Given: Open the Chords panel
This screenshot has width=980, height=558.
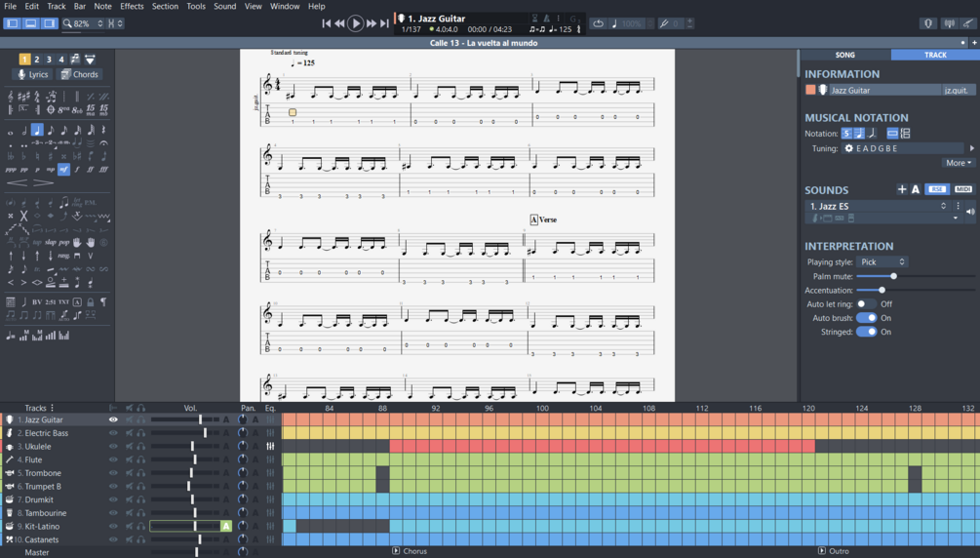Looking at the screenshot, I should pos(79,74).
